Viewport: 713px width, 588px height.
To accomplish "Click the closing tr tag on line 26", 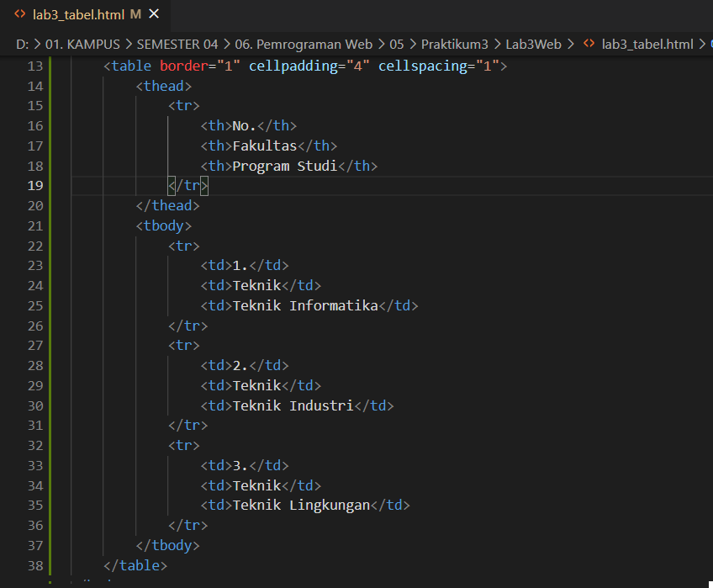I will coord(188,326).
